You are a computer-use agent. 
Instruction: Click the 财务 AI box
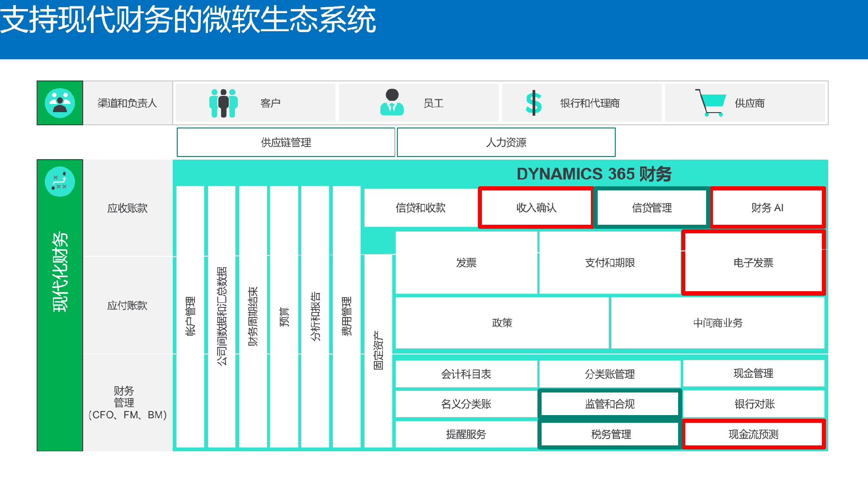[767, 208]
